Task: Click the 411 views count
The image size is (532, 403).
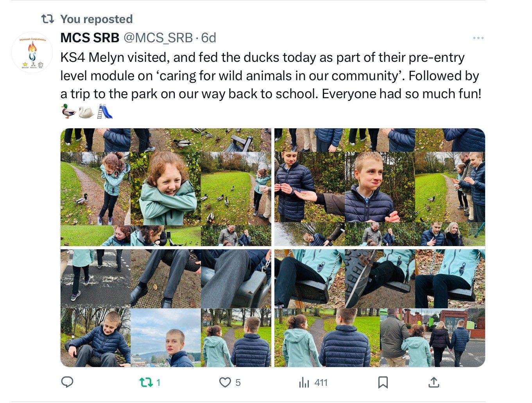Action: tap(321, 382)
